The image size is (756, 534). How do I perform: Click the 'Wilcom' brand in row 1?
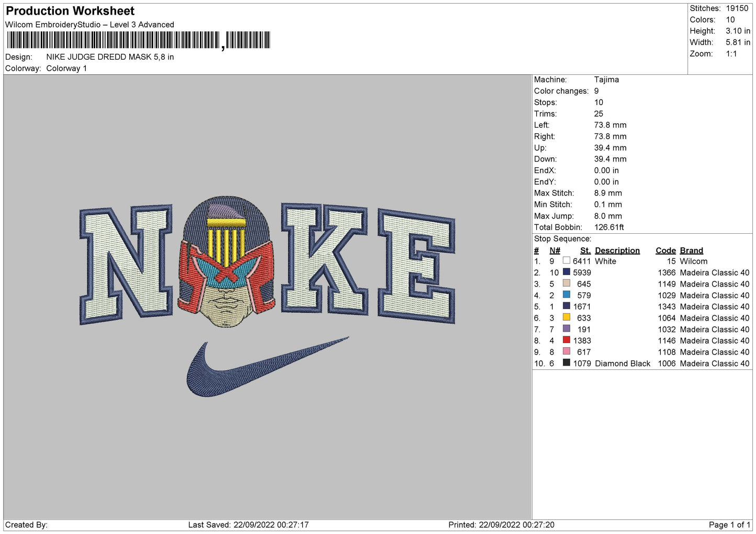click(x=694, y=261)
